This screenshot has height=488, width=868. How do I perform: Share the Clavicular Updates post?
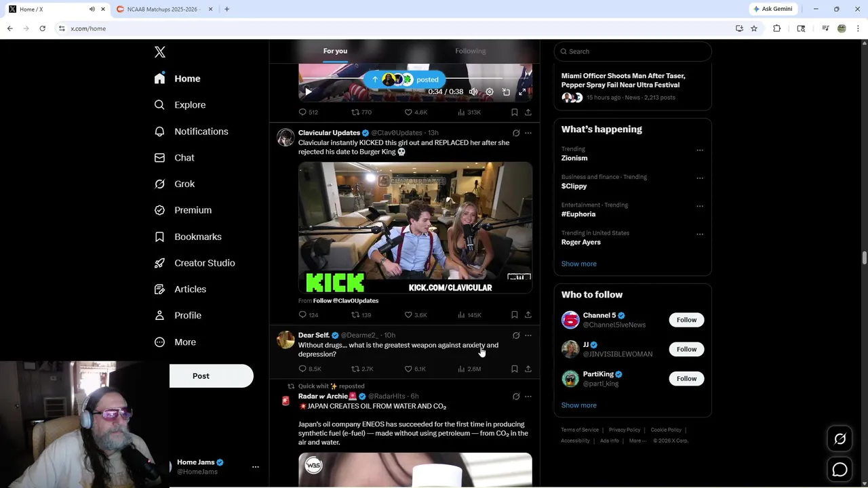[528, 315]
